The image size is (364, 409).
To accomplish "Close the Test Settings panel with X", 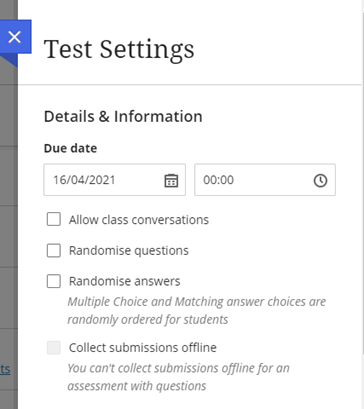I will (15, 37).
